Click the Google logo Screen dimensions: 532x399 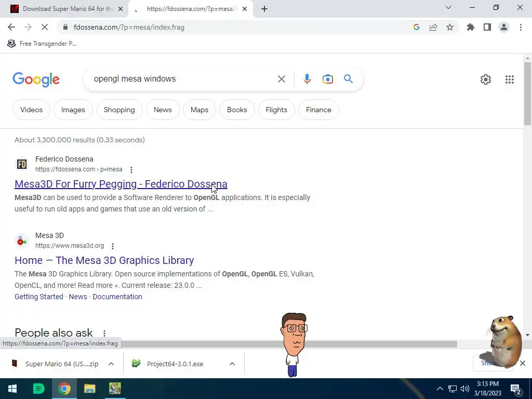click(x=36, y=79)
